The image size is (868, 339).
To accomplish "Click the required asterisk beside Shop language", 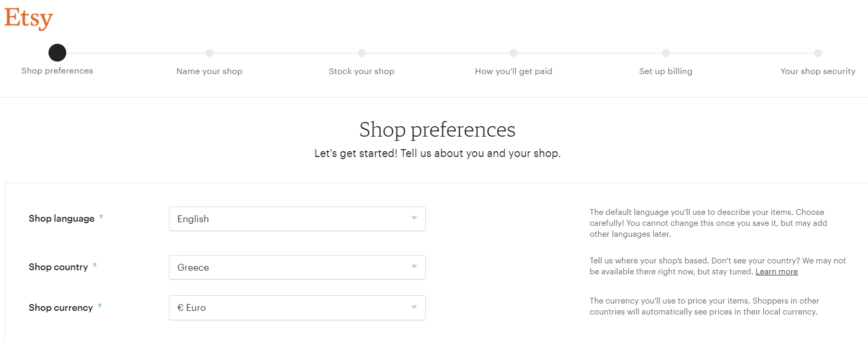I will [x=101, y=216].
